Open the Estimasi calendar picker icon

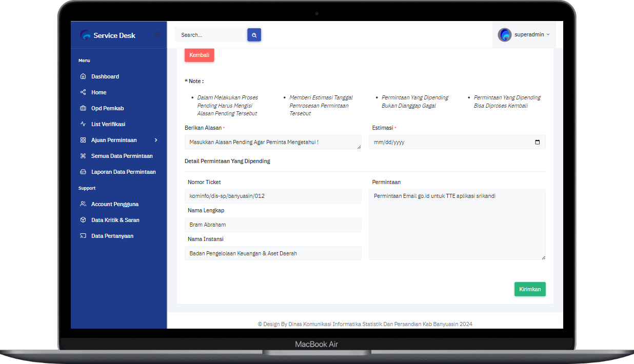click(x=537, y=142)
